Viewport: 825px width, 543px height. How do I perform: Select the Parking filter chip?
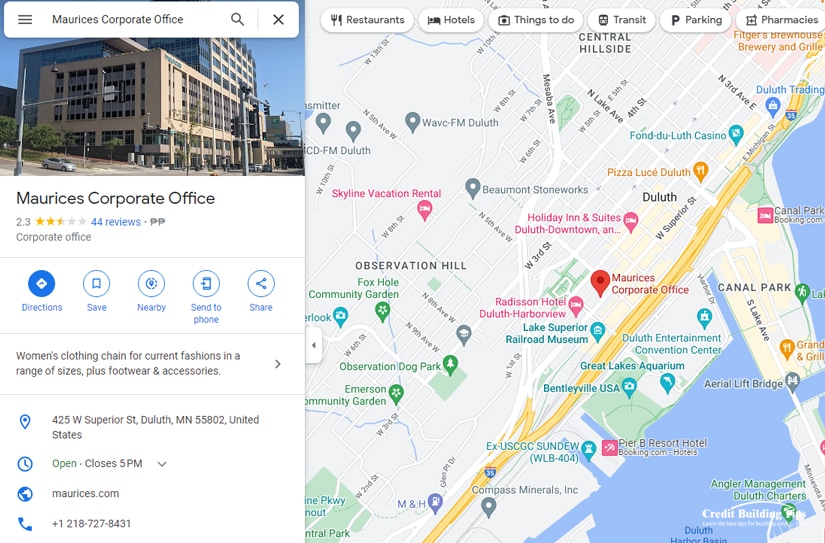click(696, 20)
